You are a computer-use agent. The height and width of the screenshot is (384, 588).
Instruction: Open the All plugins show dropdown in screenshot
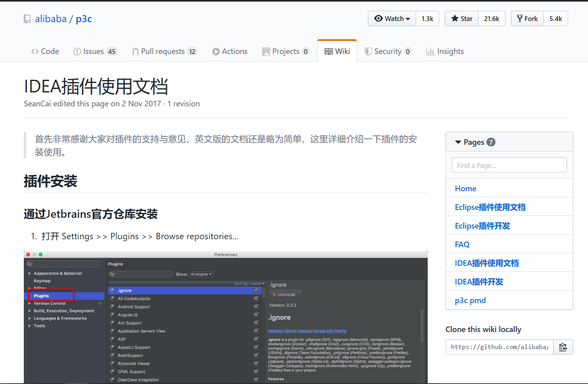pos(201,275)
